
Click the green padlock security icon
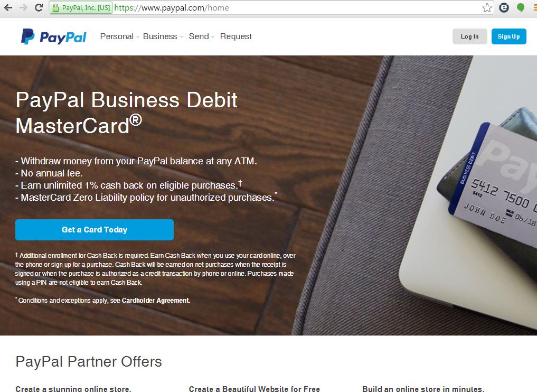pyautogui.click(x=55, y=7)
